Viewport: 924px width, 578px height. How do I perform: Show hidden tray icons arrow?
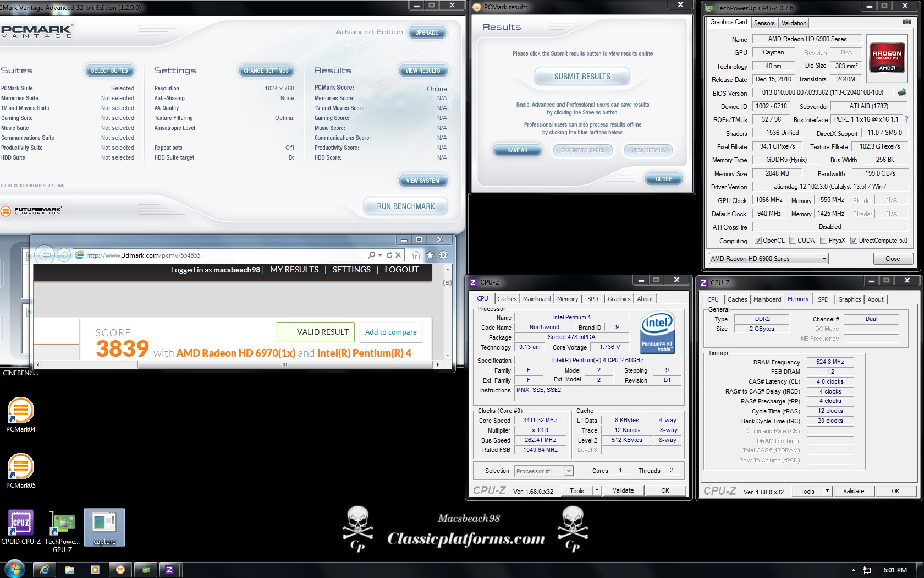853,570
